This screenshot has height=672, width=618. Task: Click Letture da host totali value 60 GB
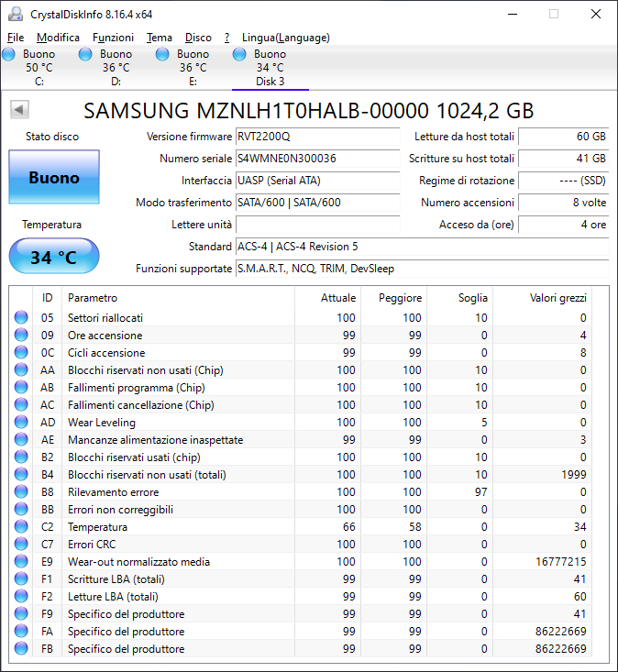tap(564, 137)
